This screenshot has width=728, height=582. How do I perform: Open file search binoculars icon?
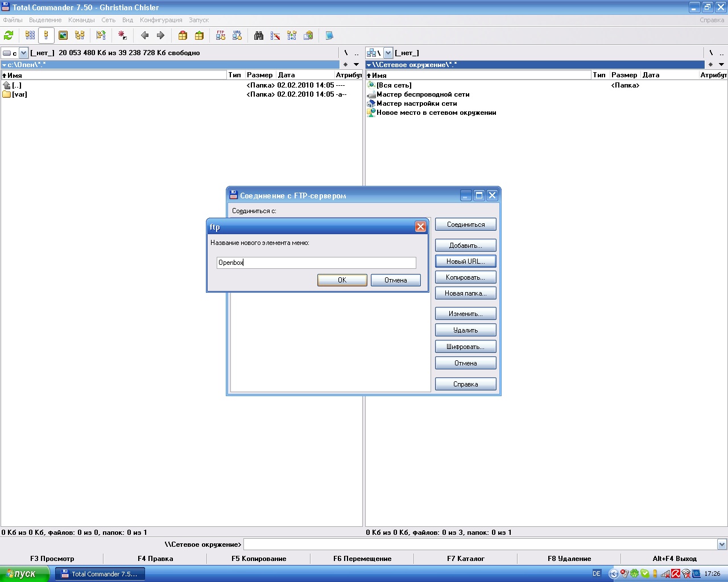[259, 35]
